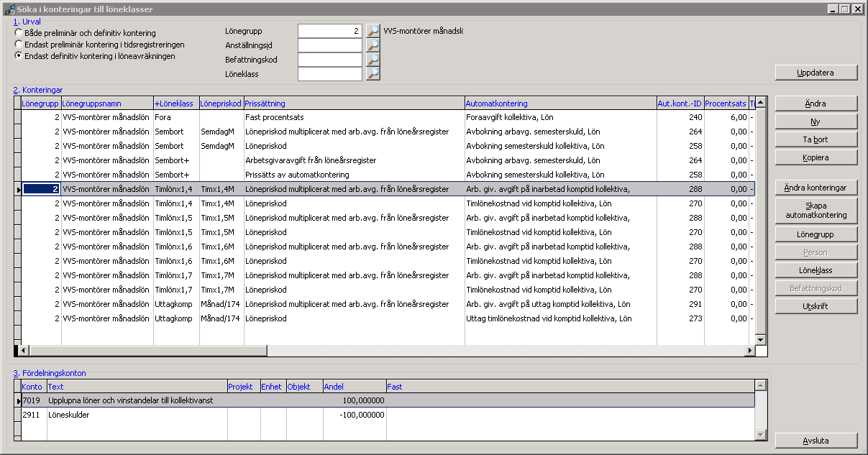This screenshot has height=455, width=868.
Task: Click down arrow of Fördelningskonton scrollbar
Action: pyautogui.click(x=762, y=435)
